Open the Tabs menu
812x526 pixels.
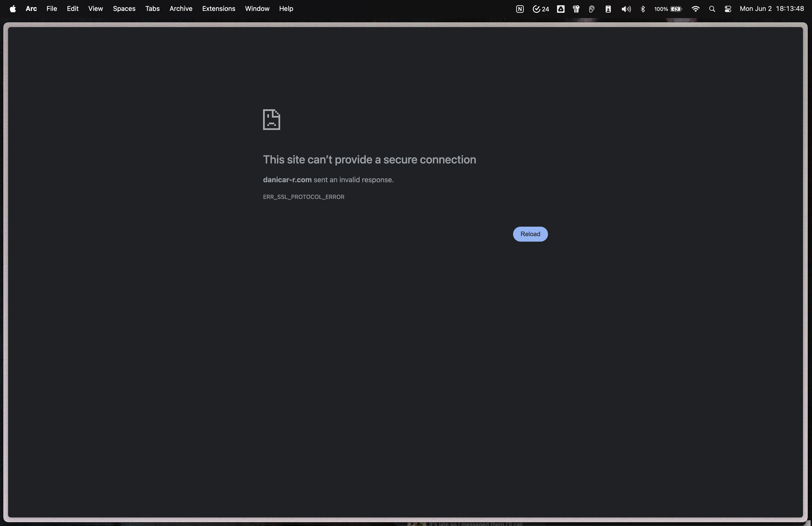[152, 9]
